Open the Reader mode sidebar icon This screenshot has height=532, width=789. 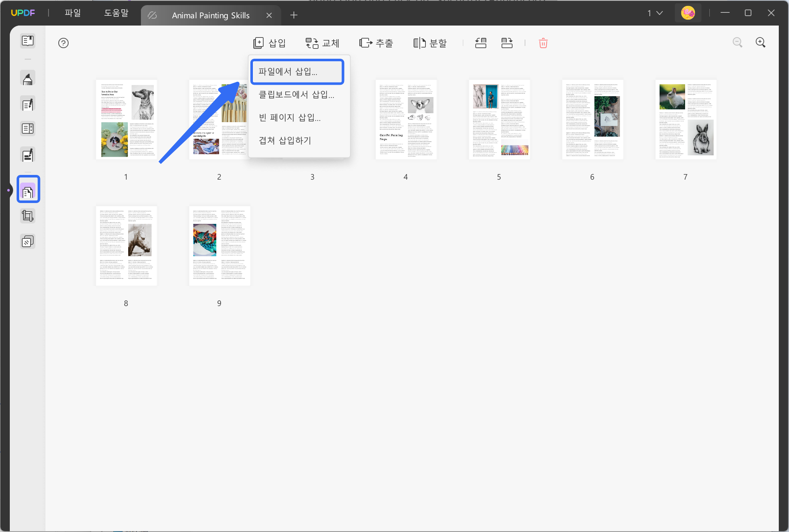(x=28, y=41)
